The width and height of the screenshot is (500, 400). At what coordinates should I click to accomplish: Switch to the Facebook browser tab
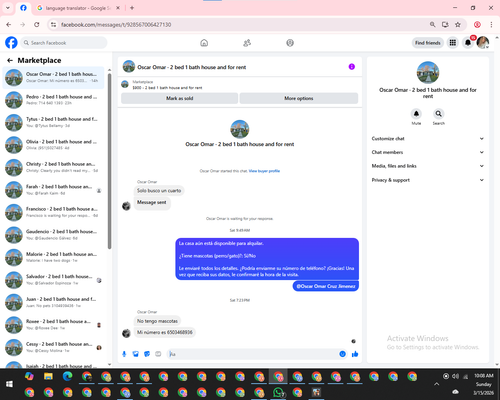point(23,8)
